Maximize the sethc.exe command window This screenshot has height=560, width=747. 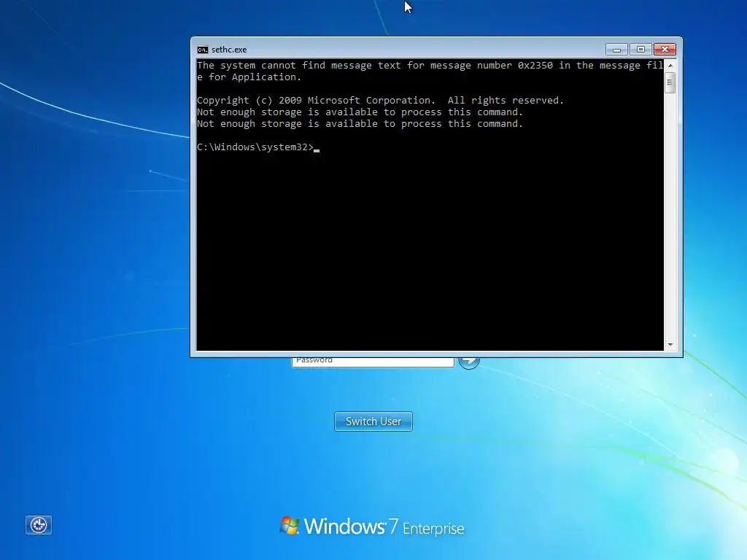(640, 49)
